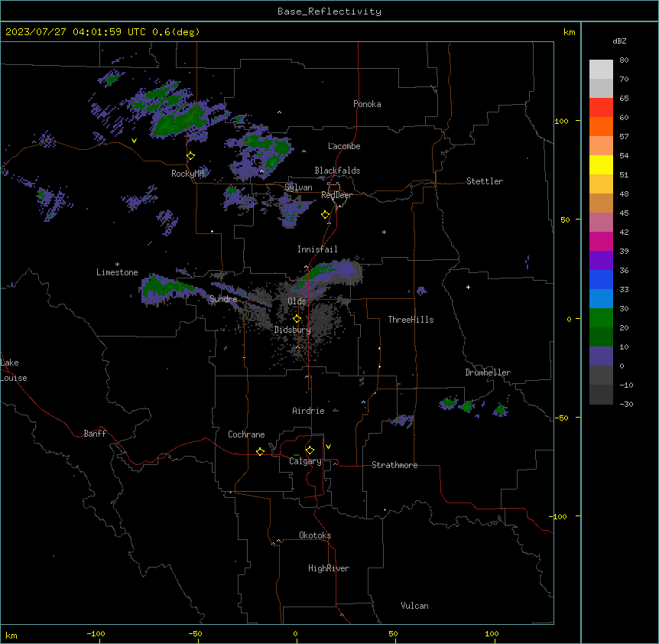
Task: Click the legend value 45
Action: pos(624,213)
